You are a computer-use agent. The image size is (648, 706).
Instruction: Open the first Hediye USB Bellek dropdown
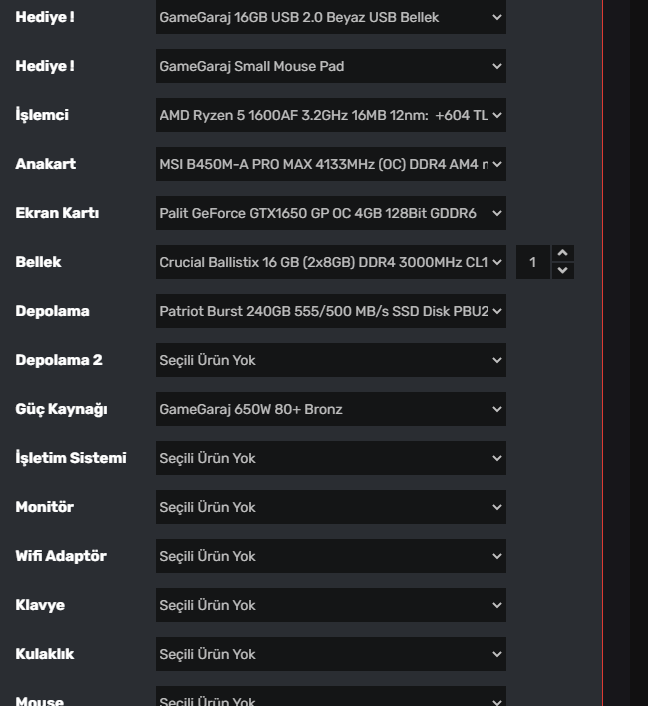point(330,17)
